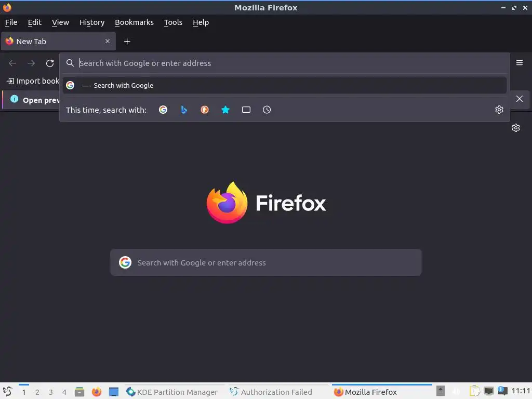The image size is (532, 399).
Task: Click the info icon on notification bar
Action: pyautogui.click(x=14, y=99)
